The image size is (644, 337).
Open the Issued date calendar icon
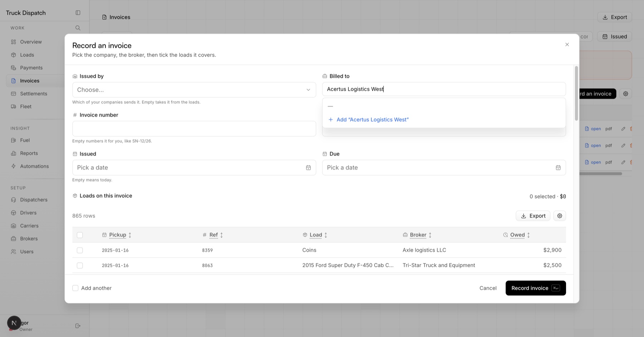(x=308, y=168)
